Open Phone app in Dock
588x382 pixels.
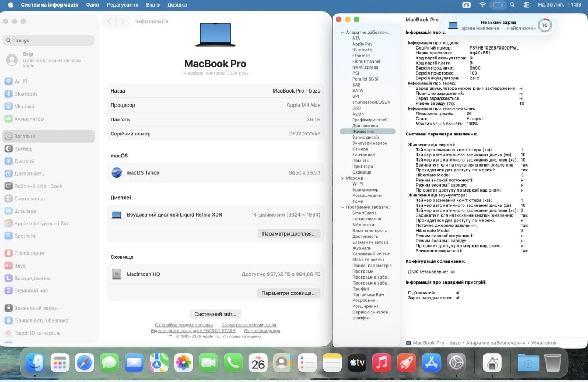click(x=233, y=362)
